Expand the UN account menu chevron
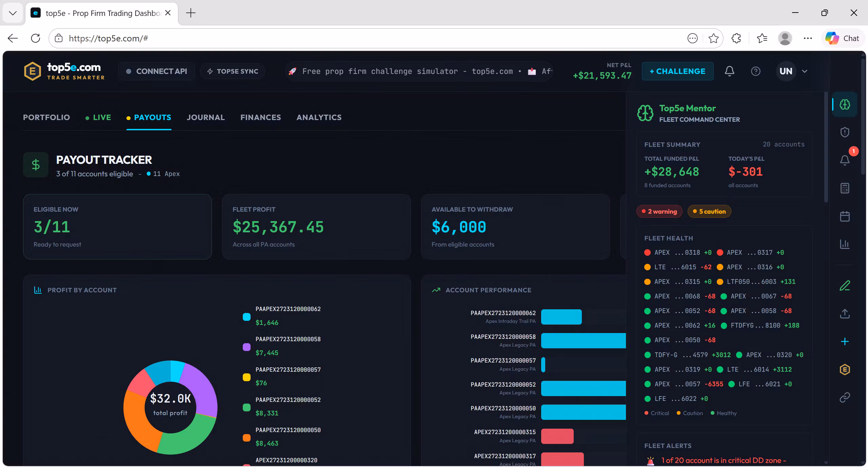 805,71
